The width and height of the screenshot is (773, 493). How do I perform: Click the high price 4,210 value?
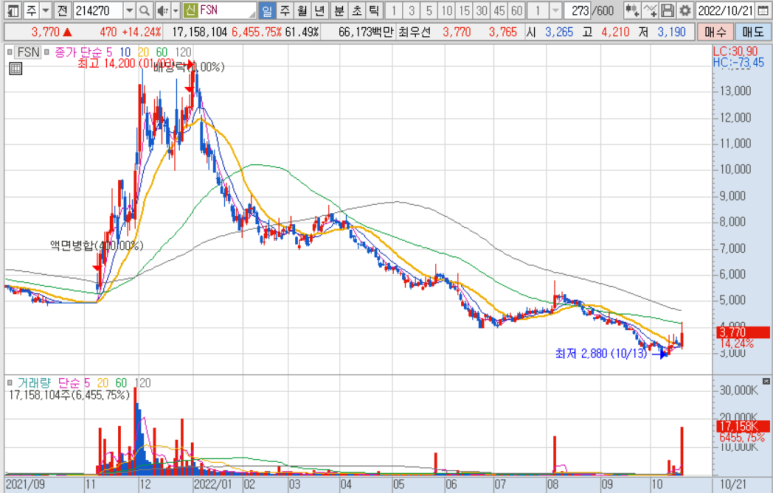coord(615,32)
